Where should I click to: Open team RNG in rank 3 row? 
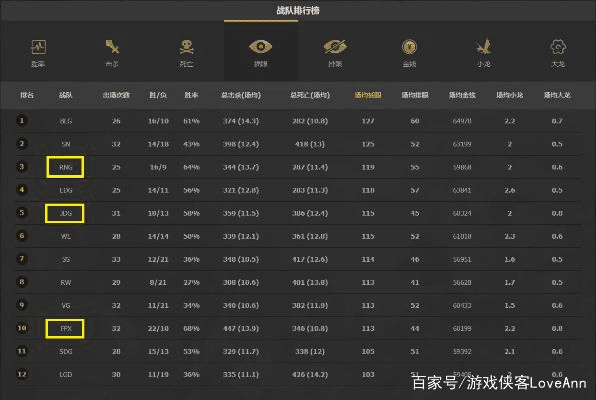[66, 167]
